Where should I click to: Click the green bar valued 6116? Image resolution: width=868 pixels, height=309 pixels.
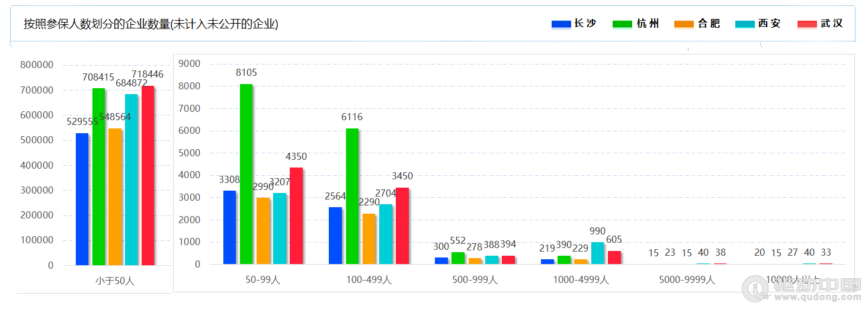point(352,196)
